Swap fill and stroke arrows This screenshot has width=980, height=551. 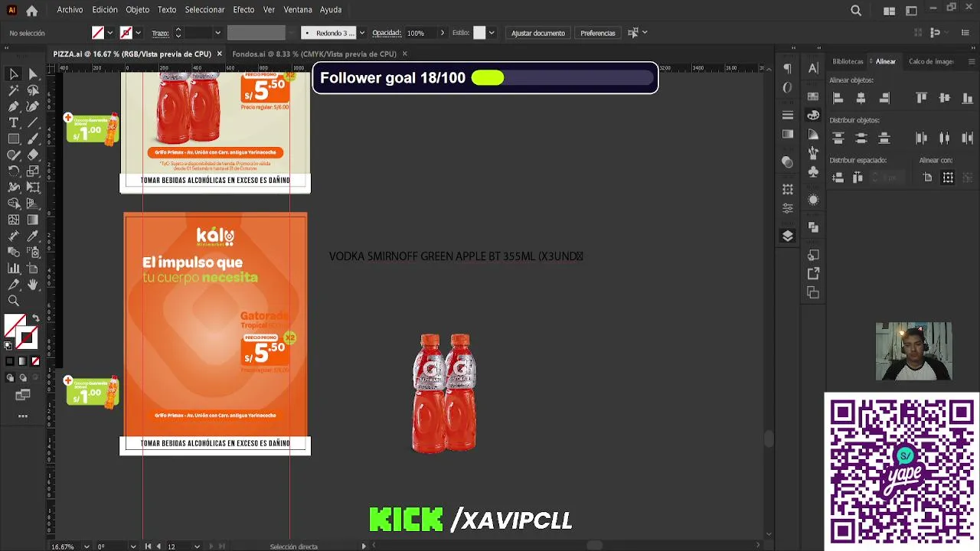point(35,318)
